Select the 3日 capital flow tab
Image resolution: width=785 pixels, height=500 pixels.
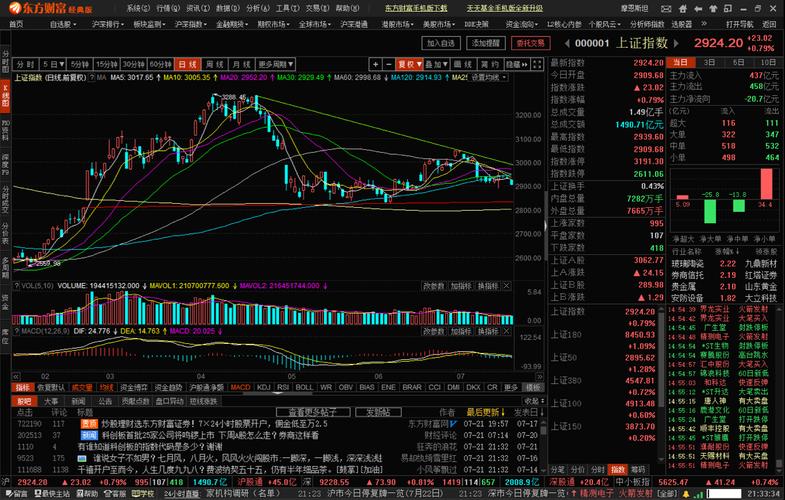click(709, 63)
